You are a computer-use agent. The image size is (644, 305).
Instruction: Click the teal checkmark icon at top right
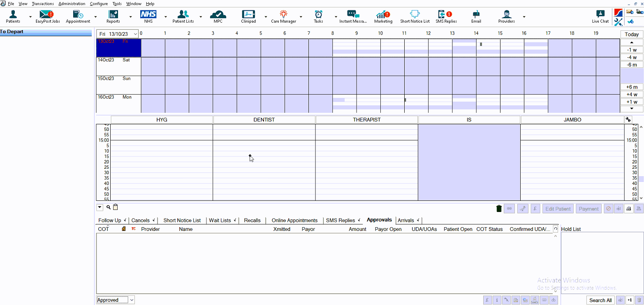click(630, 21)
